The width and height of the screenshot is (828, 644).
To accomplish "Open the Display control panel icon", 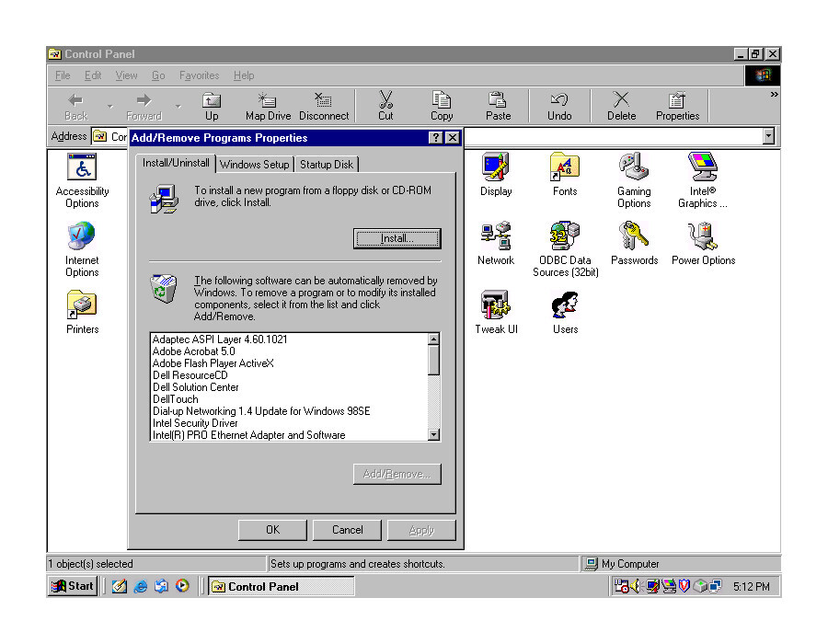I will click(495, 174).
